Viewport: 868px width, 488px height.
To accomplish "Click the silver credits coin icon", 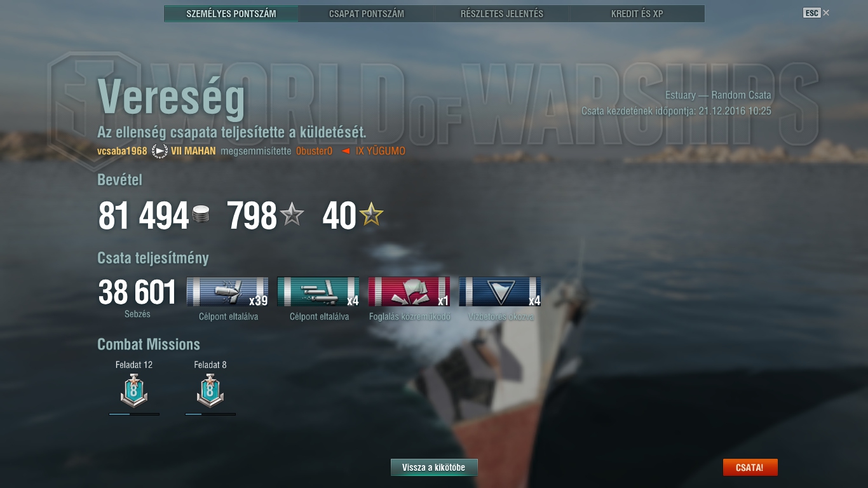I will coord(201,215).
